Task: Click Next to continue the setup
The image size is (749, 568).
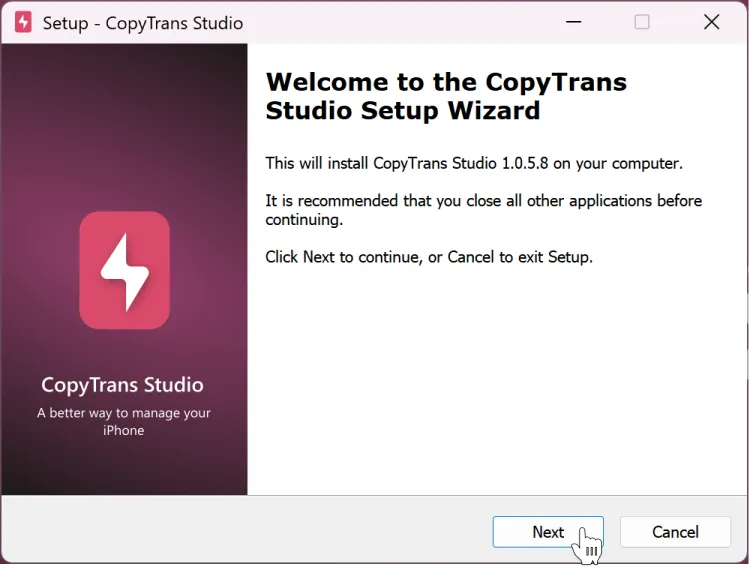Action: pos(548,532)
